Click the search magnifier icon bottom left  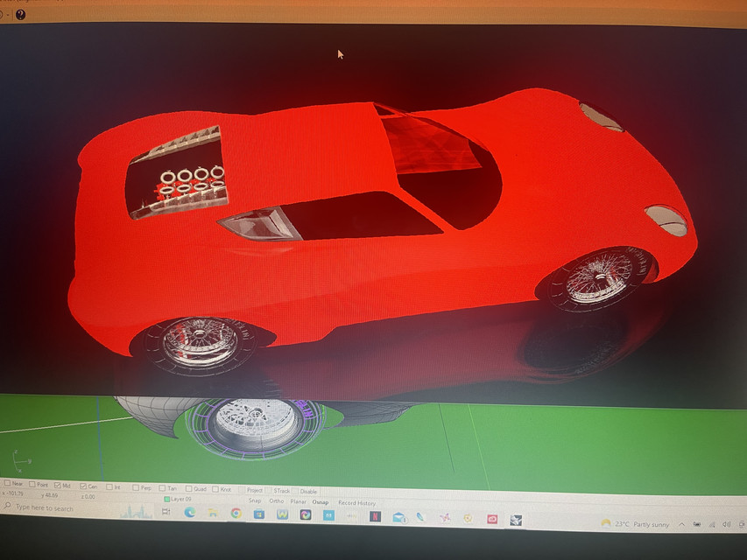[x=7, y=507]
